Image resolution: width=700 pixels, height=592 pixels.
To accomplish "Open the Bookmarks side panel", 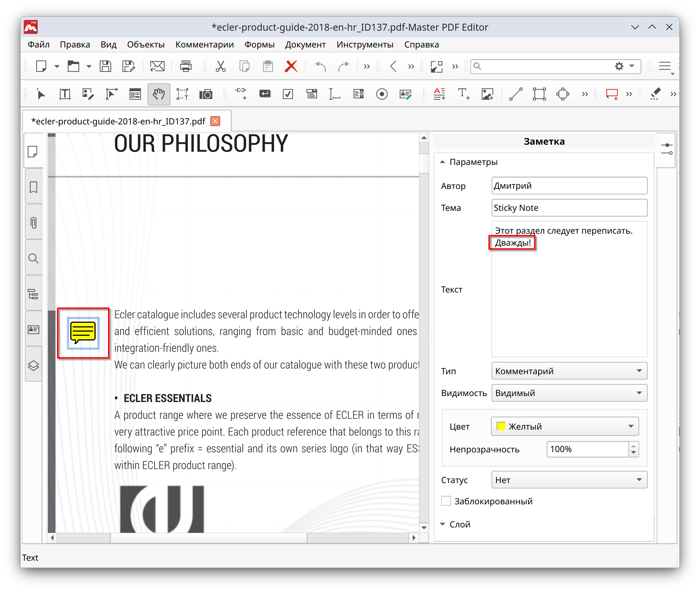I will pos(34,187).
